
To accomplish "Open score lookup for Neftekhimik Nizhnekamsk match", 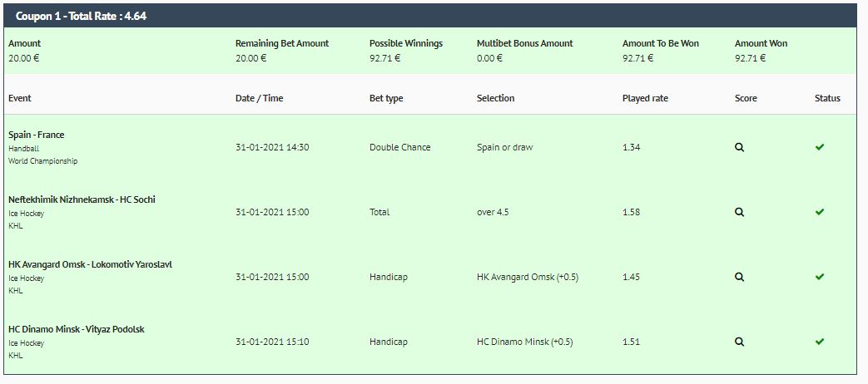I will [739, 212].
